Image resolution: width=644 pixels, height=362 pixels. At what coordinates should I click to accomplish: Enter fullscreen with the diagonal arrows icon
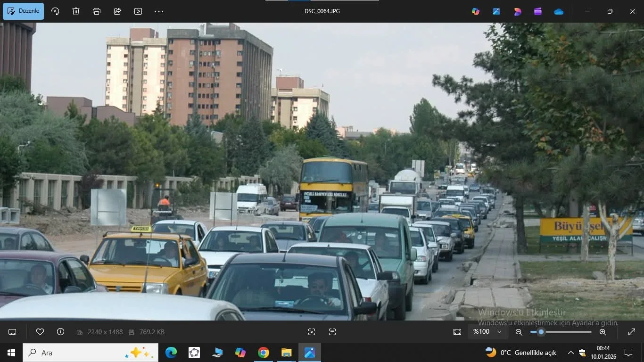pos(632,332)
